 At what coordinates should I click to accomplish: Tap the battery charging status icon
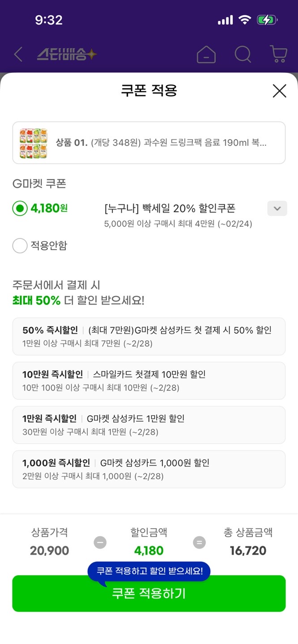click(x=267, y=20)
